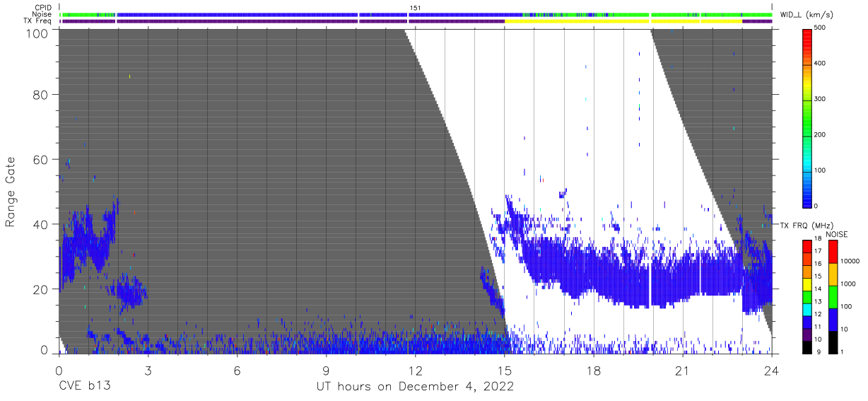Viewport: 868px width, 401px height.
Task: Click the 14 label on TX FRQ legend
Action: pos(818,289)
